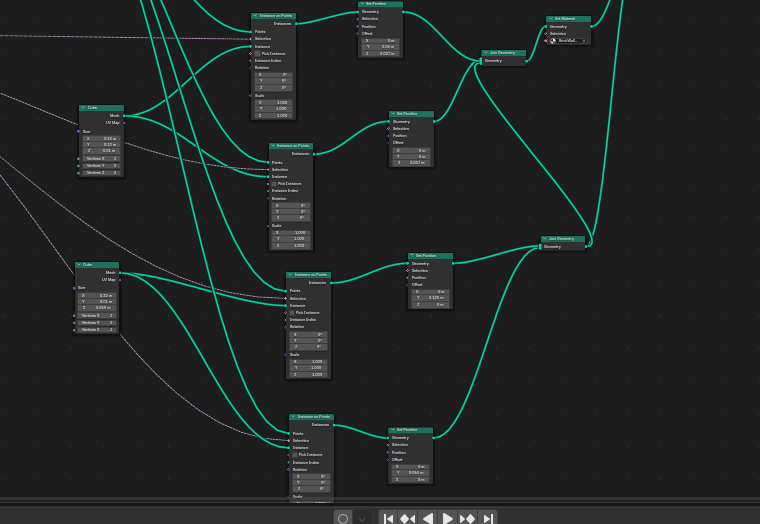Screen dimensions: 760x524
Task: Click Vertices X field of the 0.13 m Cube
Action: coord(100,158)
